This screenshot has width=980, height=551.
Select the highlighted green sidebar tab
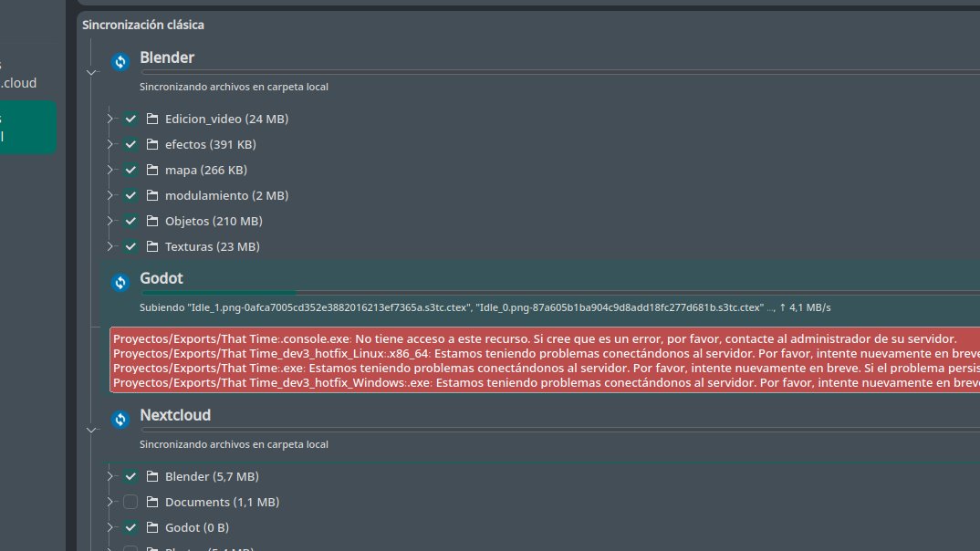27,128
